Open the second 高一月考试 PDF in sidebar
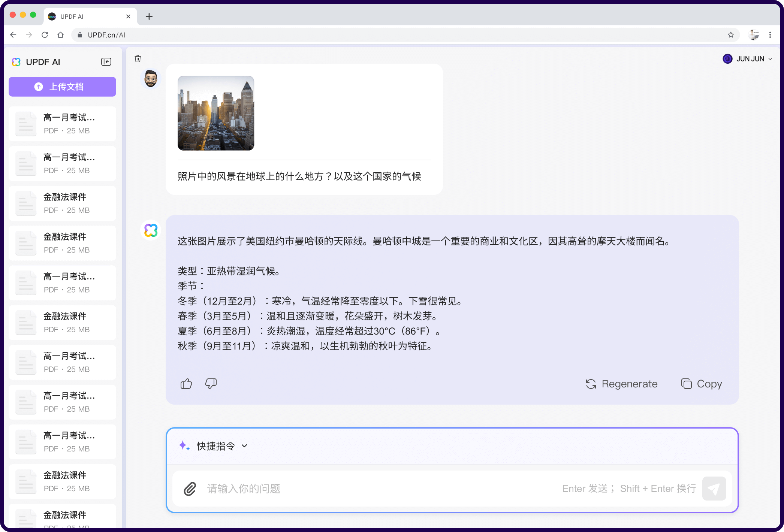This screenshot has height=532, width=784. [62, 163]
